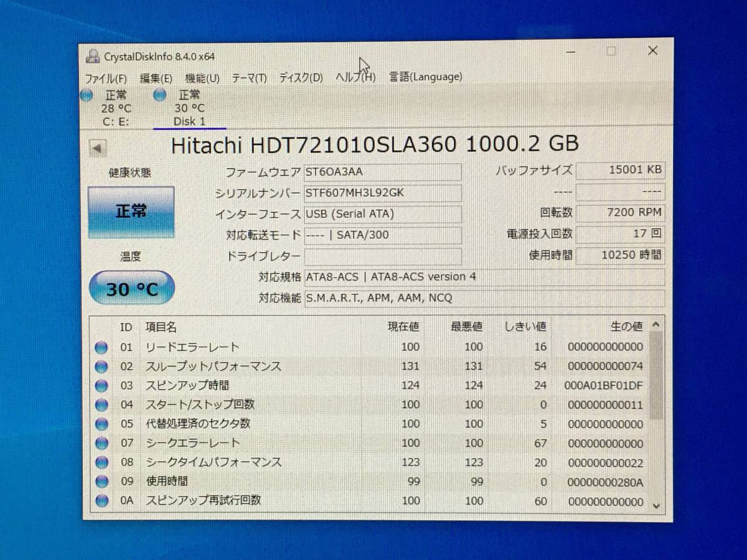Open the テーマ(T) menu

(x=249, y=78)
